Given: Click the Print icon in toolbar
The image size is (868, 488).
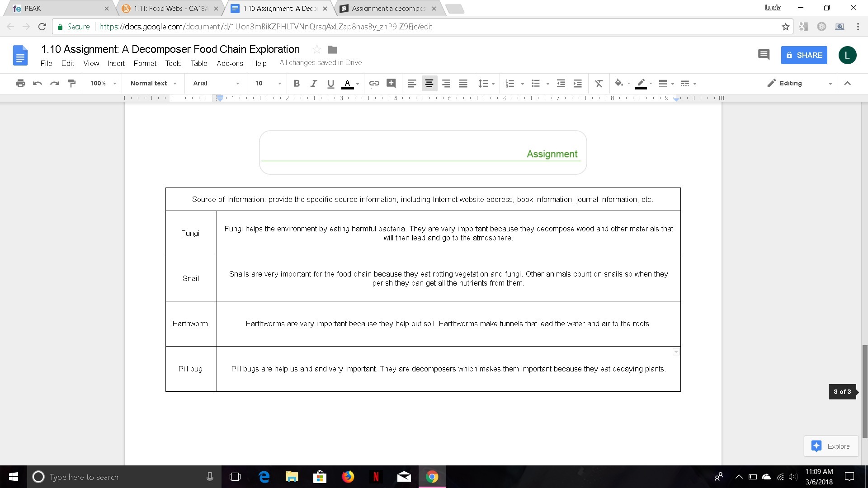Looking at the screenshot, I should [x=20, y=83].
